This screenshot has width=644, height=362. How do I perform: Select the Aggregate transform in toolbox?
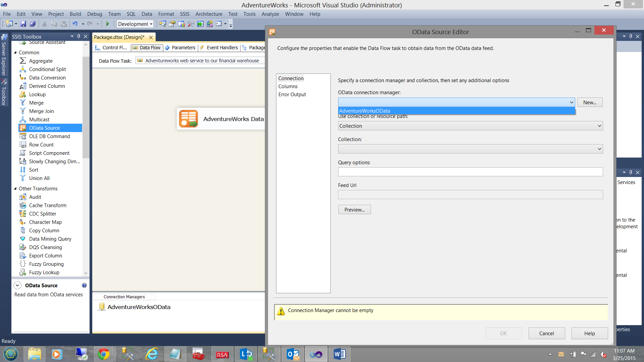(41, 61)
